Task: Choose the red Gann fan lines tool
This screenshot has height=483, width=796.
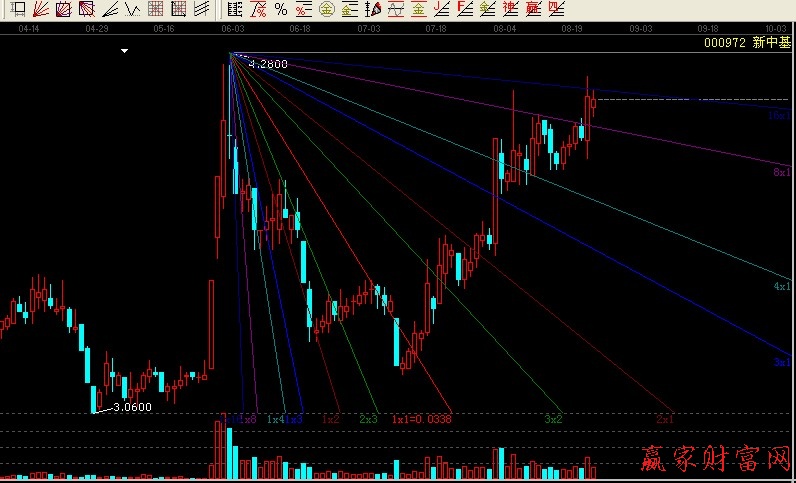Action: [41, 10]
